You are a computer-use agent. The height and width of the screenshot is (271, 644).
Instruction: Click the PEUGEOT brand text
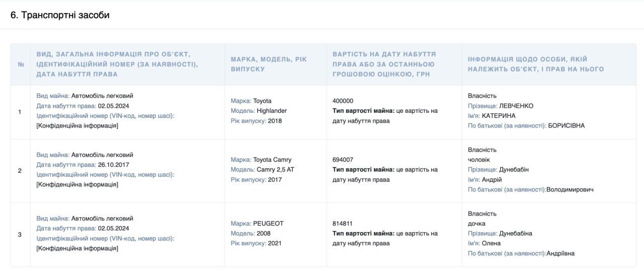click(x=268, y=224)
